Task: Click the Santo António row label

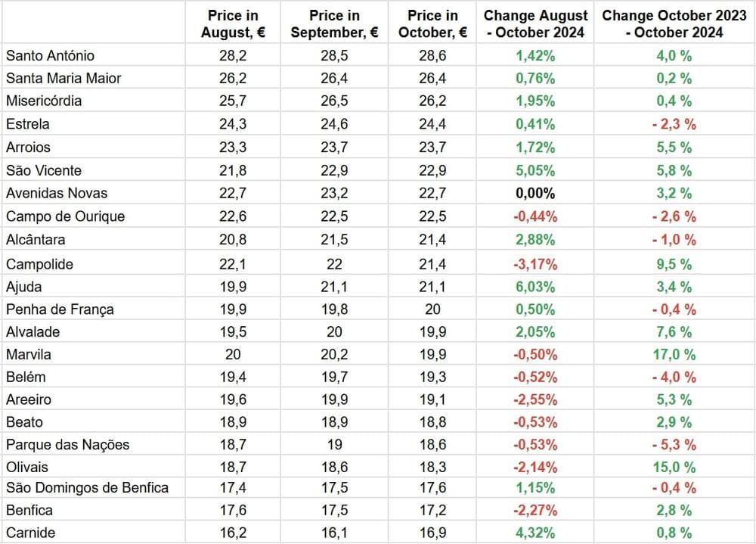Action: 50,56
